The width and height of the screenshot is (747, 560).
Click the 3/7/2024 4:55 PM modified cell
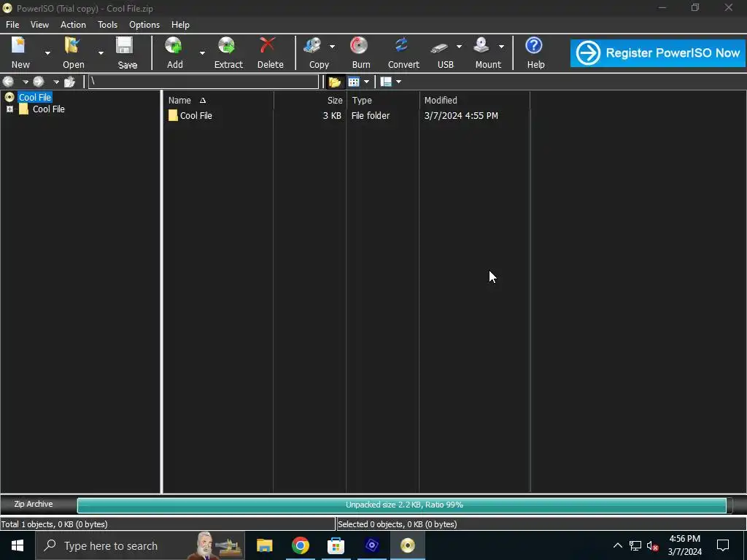point(461,116)
